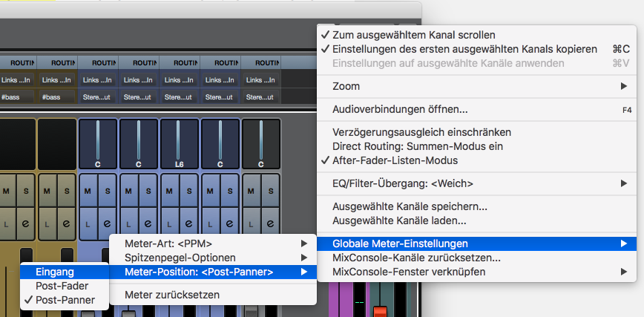Screen dimensions: 644x317
Task: Open edit (e) button on gray channel
Action: pyautogui.click(x=270, y=223)
